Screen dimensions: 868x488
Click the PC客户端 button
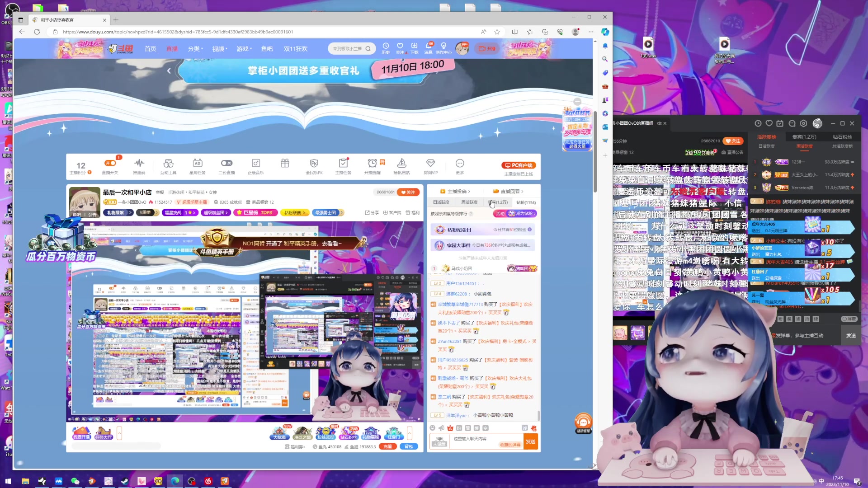[x=519, y=165]
